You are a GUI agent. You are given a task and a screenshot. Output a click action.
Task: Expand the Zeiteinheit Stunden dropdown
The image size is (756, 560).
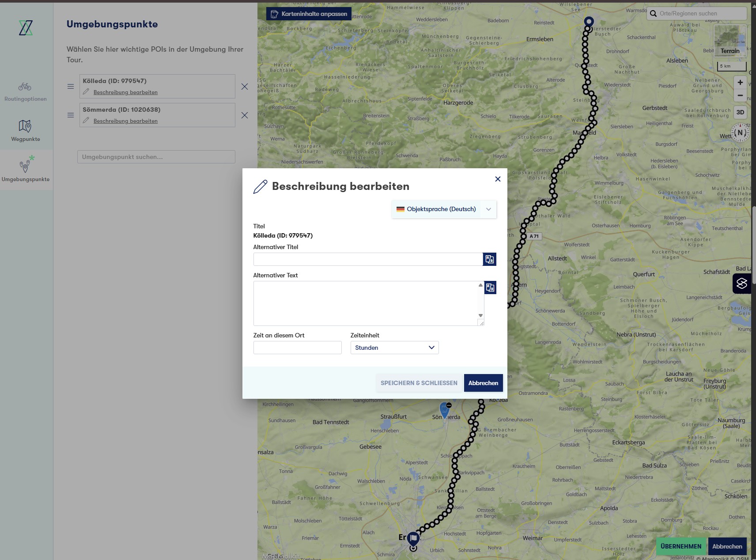coord(394,348)
